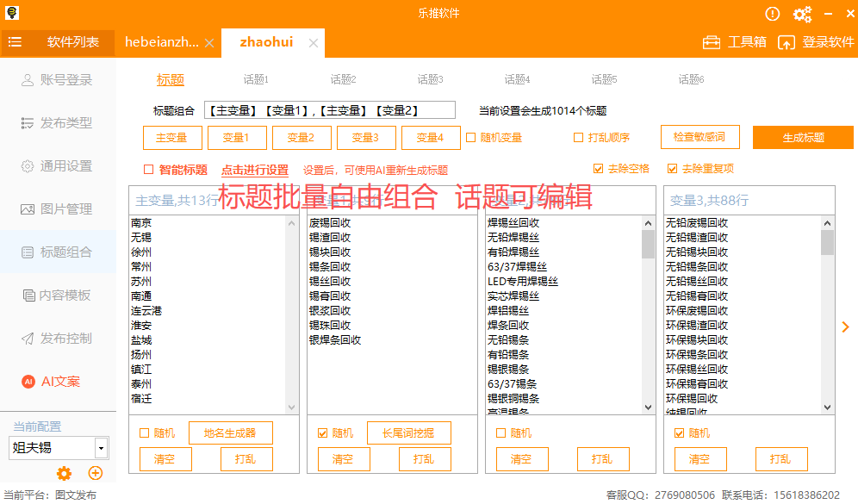
Task: Expand the orange right arrow panel
Action: [x=845, y=327]
